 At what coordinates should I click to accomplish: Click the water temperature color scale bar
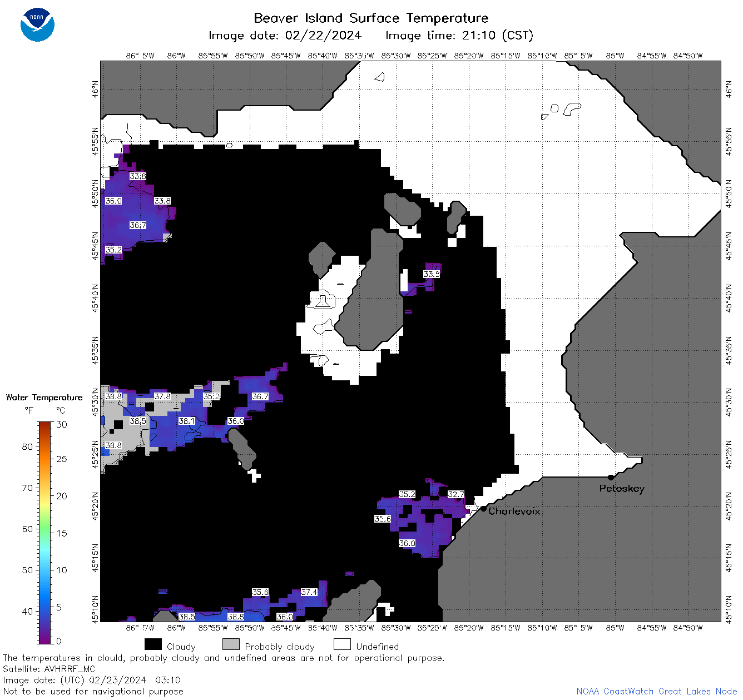pos(45,532)
